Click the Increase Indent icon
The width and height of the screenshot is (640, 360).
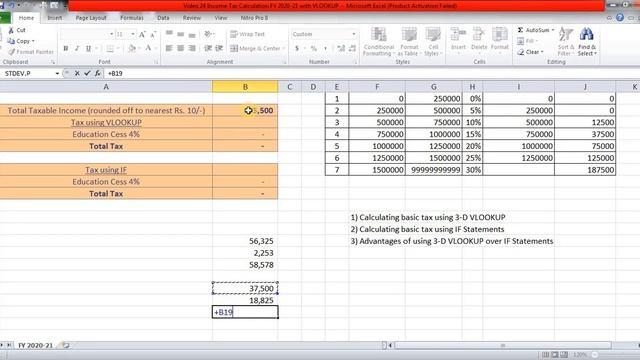tap(219, 48)
